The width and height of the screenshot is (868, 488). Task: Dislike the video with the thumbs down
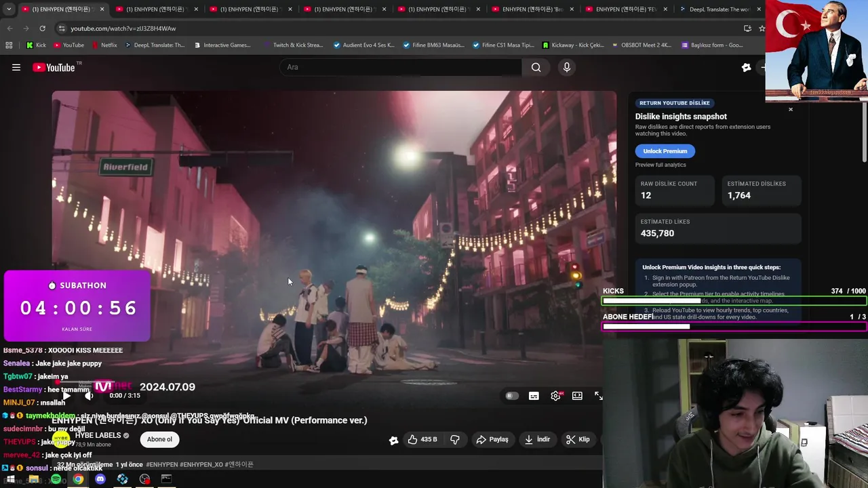454,439
